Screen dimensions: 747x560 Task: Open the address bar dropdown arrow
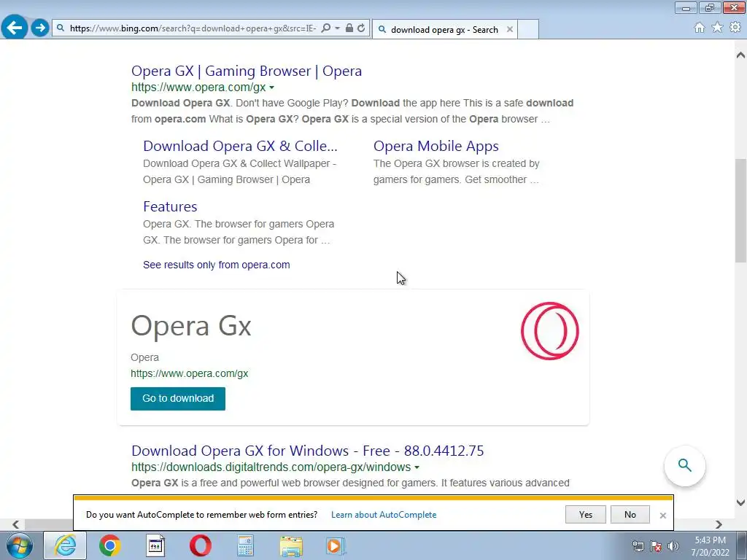pos(337,28)
